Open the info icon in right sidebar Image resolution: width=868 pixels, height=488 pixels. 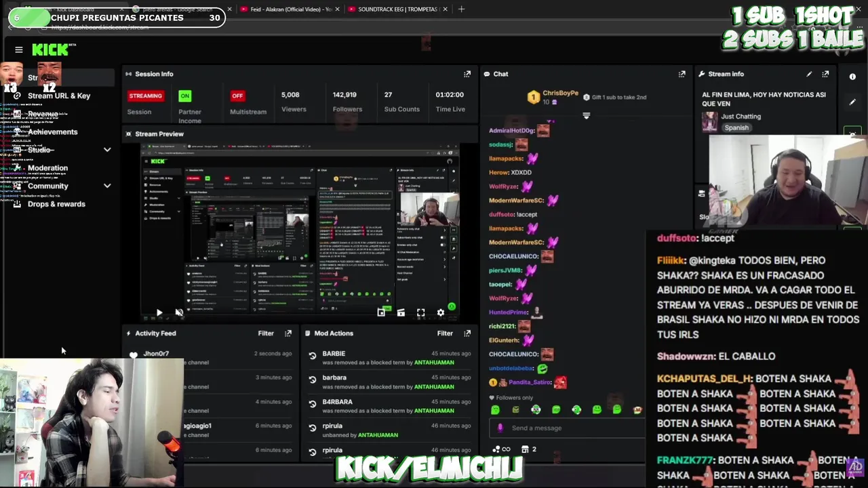[852, 77]
